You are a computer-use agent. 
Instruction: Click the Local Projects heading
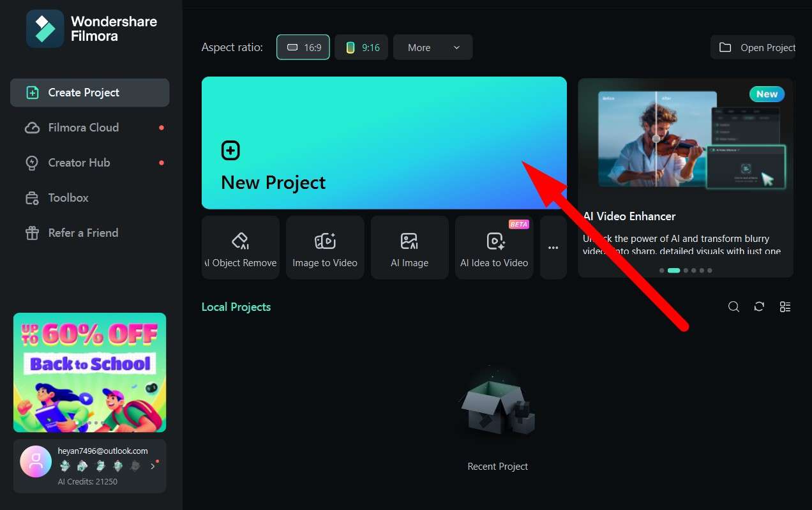(x=236, y=307)
